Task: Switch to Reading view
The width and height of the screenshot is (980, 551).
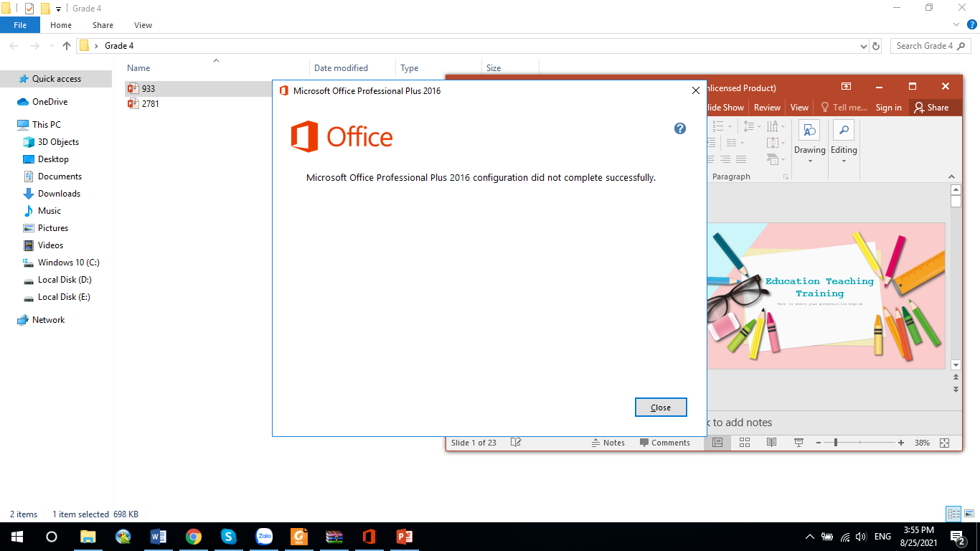Action: click(x=772, y=443)
